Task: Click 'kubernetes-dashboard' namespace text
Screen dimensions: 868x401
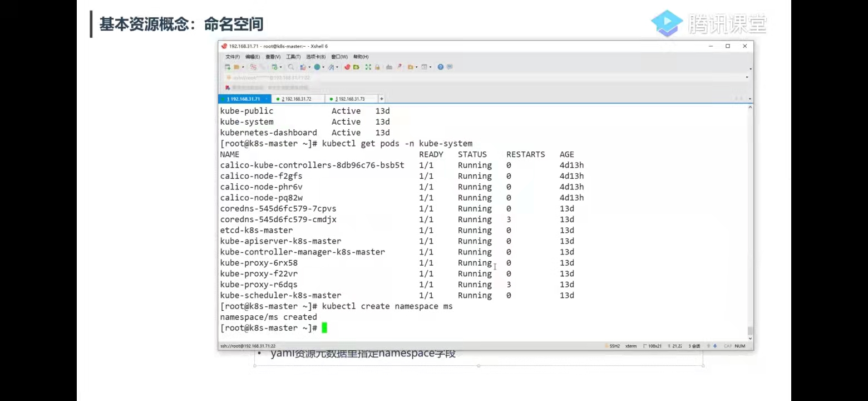Action: pos(269,133)
